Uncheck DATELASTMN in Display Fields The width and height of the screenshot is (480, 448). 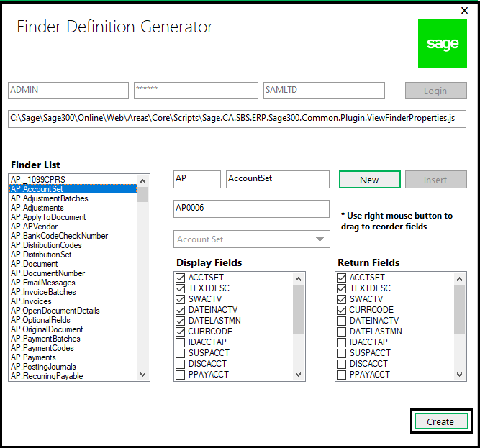(181, 321)
